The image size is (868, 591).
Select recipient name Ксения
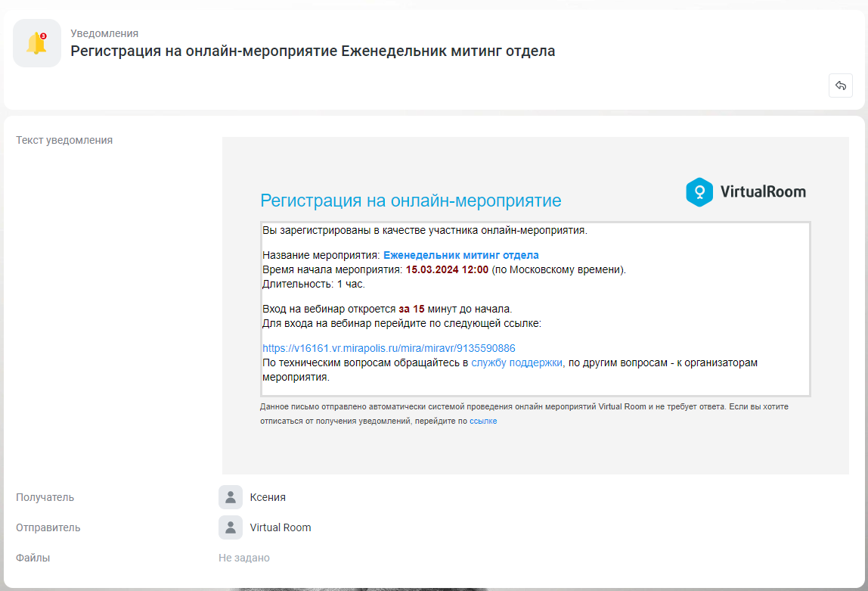[x=268, y=497]
